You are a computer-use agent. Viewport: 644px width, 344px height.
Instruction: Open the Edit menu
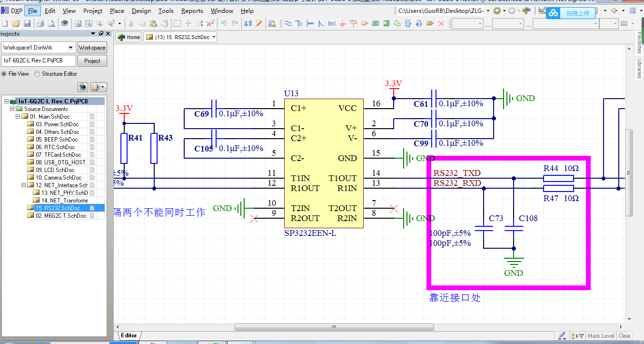tap(50, 10)
